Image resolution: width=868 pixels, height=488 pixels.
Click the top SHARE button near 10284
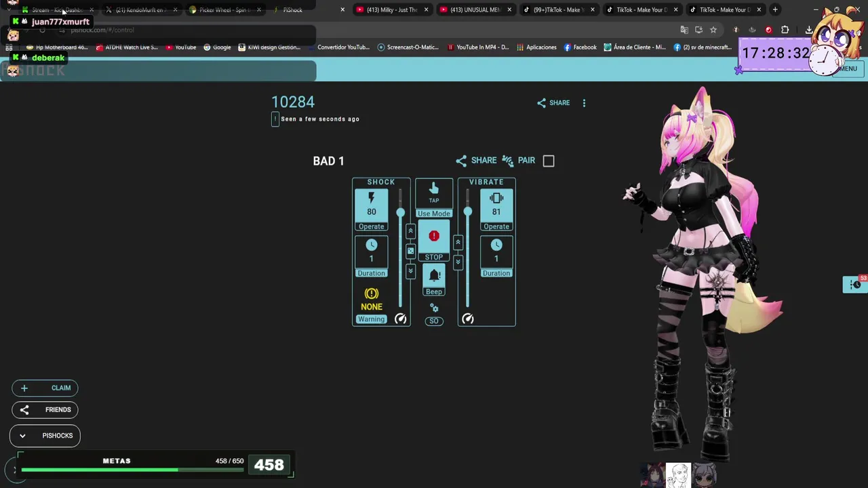553,103
